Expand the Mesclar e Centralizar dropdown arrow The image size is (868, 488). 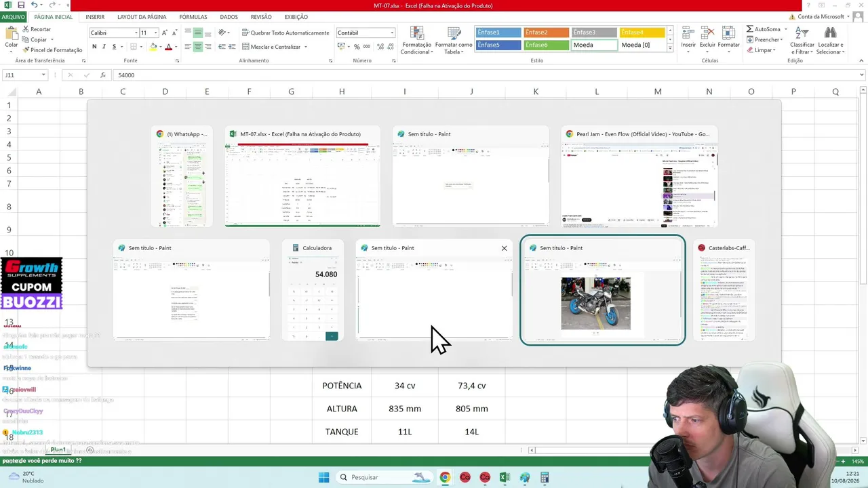pos(306,47)
